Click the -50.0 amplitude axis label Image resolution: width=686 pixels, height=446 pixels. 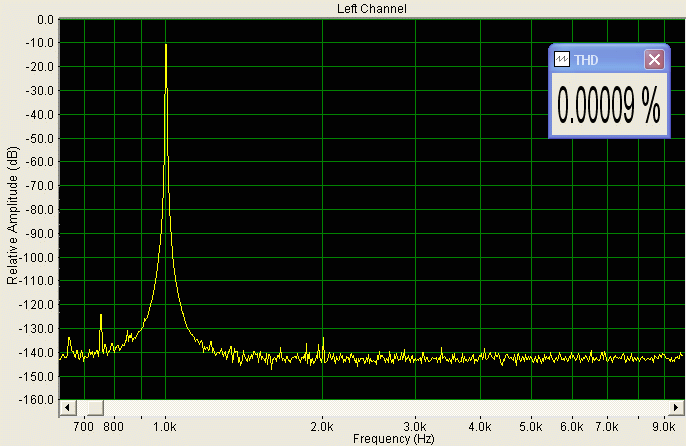[39, 138]
